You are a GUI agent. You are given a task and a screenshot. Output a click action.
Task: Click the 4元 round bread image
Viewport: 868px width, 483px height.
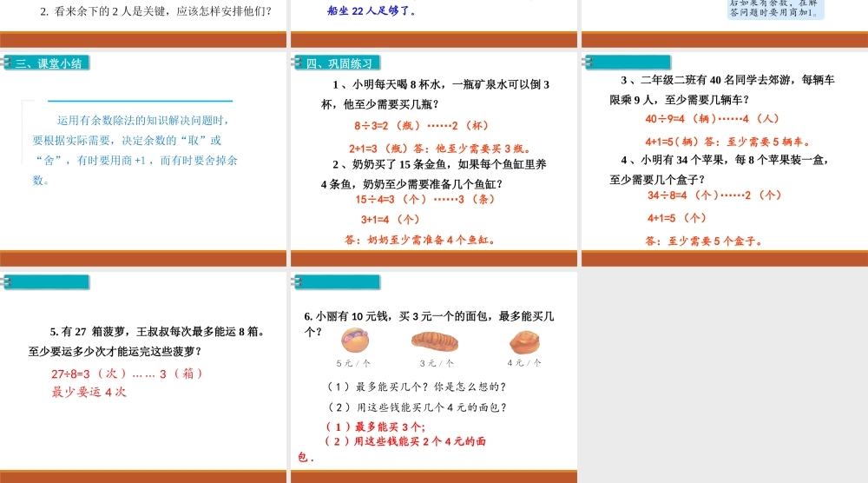point(525,340)
